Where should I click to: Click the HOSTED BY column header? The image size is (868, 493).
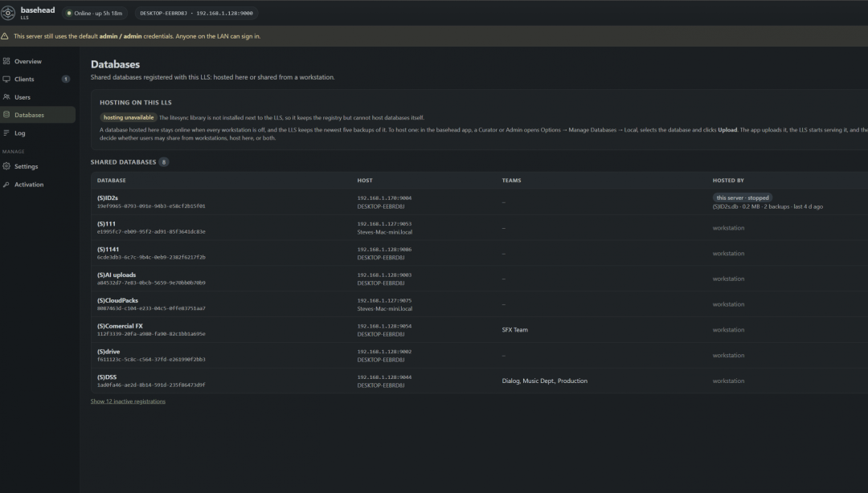(x=728, y=181)
